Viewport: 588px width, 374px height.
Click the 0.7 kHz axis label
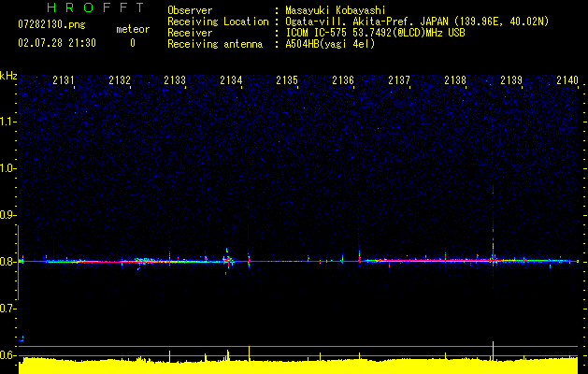coord(7,309)
